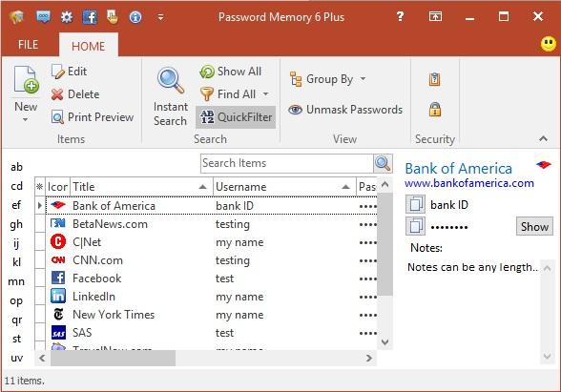Click the copy username icon beside bank ID
561x392 pixels.
click(x=415, y=204)
